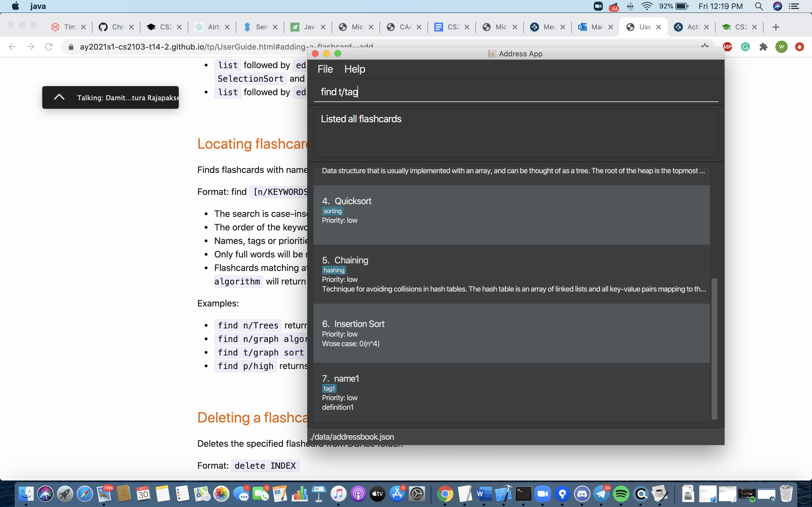Switch to the GitHub Chrome tab
Viewport: 812px width, 507px height.
[111, 27]
